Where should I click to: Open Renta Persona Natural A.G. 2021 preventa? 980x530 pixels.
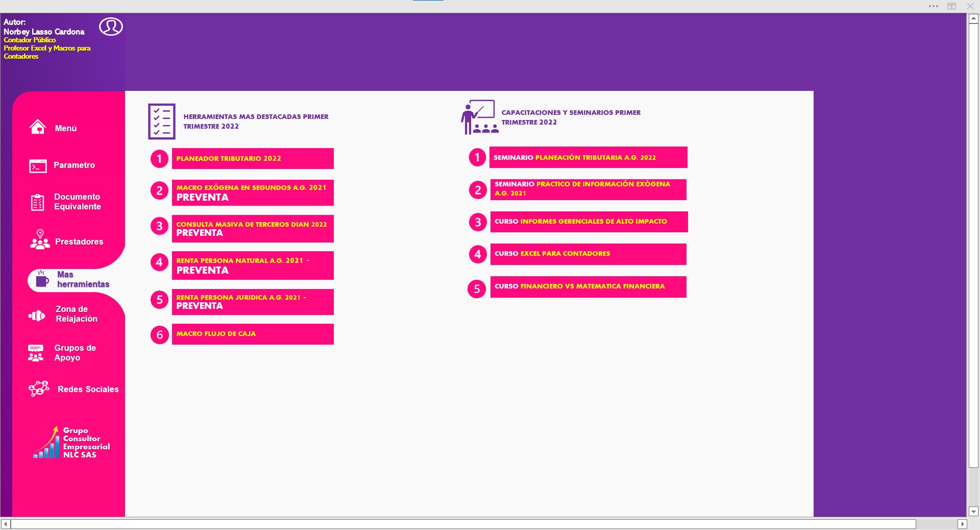253,266
